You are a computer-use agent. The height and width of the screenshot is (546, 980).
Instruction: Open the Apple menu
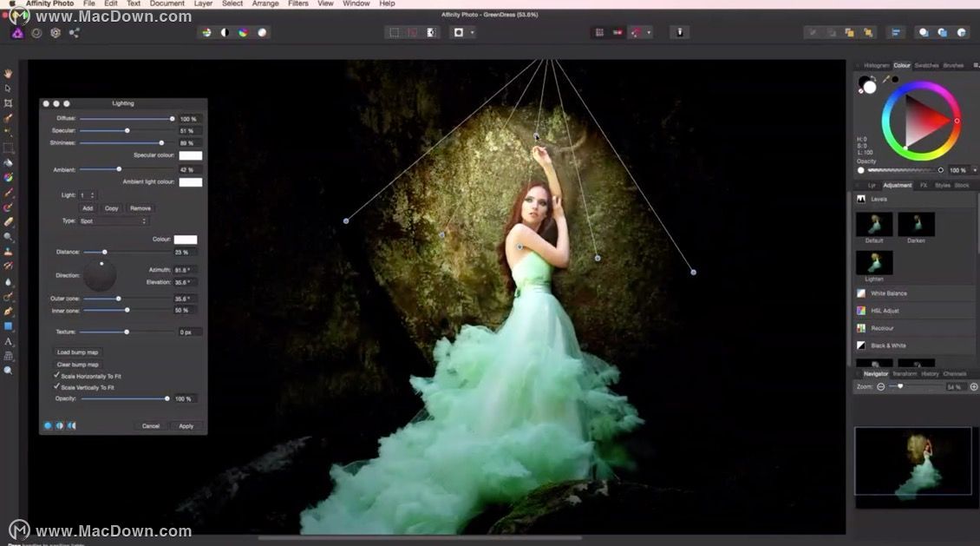pos(12,3)
